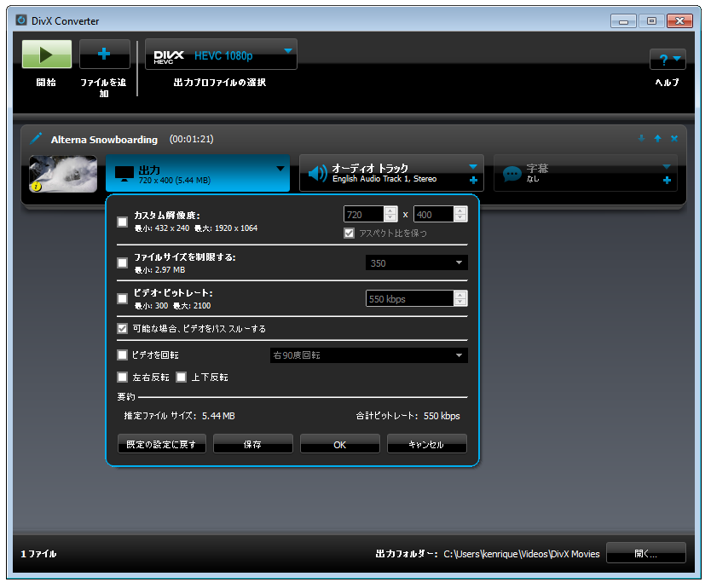Open the Help question mark menu
The height and width of the screenshot is (588, 711).
668,60
